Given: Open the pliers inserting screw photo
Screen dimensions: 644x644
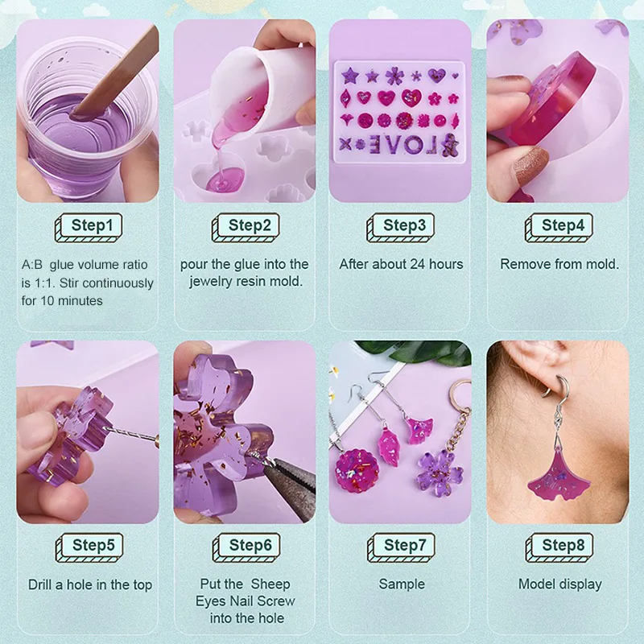Looking at the screenshot, I should (245, 432).
